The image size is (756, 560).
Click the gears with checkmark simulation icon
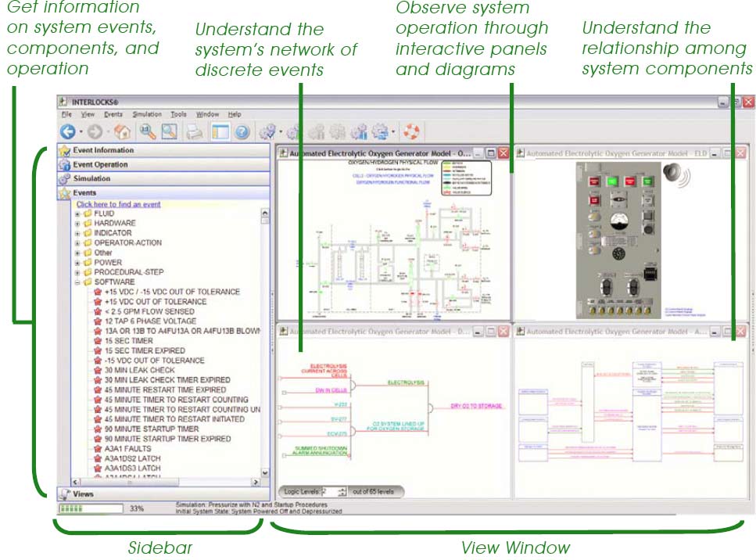[267, 131]
